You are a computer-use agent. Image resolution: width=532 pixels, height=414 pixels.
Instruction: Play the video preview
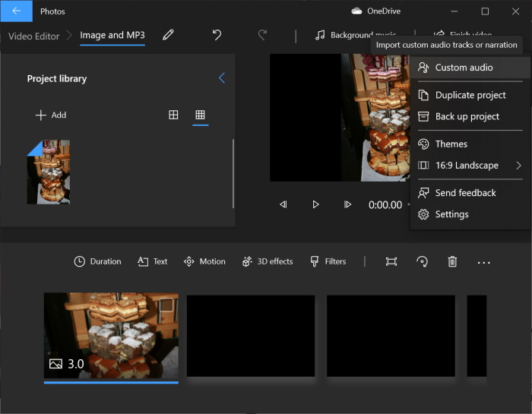(315, 204)
